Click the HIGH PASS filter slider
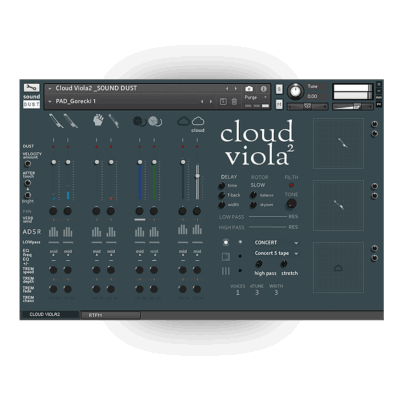This screenshot has width=400, height=400. pos(268,227)
